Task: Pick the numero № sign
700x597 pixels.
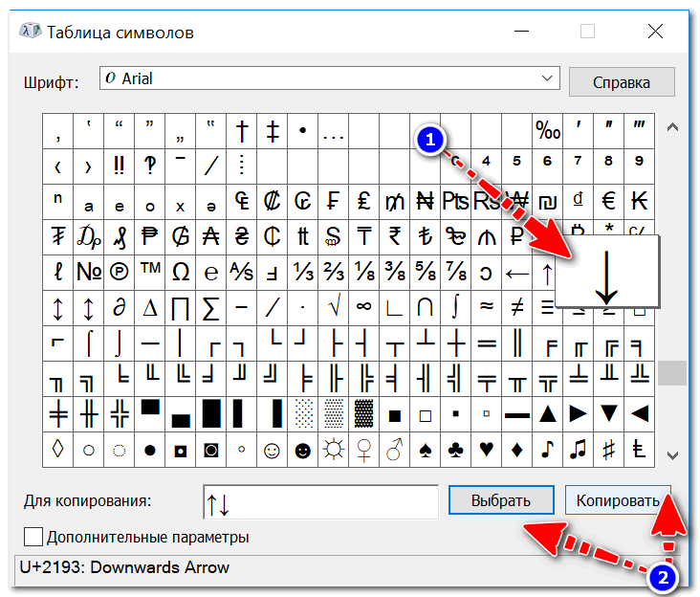Action: point(89,273)
